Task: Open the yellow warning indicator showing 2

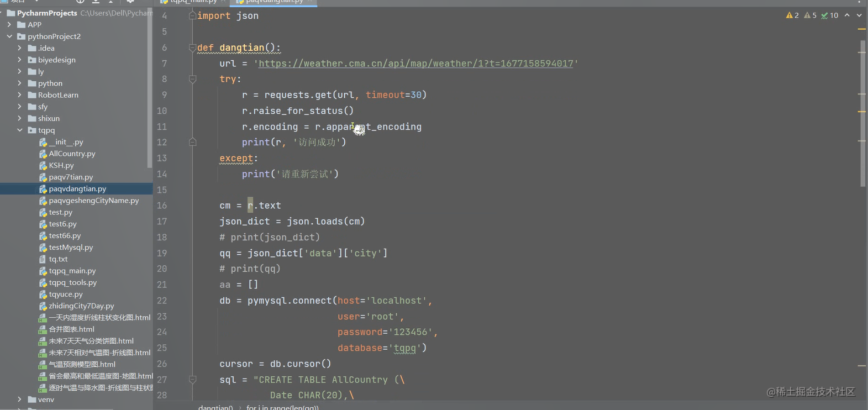Action: [792, 15]
